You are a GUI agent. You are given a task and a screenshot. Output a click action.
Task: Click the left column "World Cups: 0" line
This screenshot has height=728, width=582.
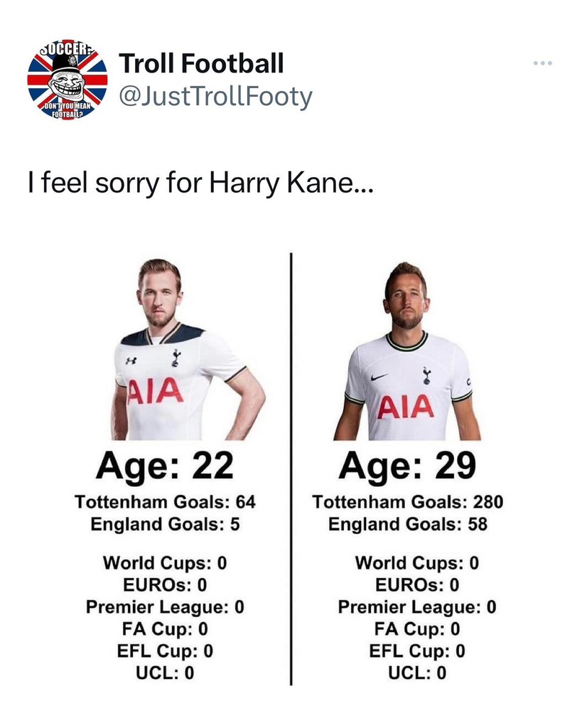165,563
